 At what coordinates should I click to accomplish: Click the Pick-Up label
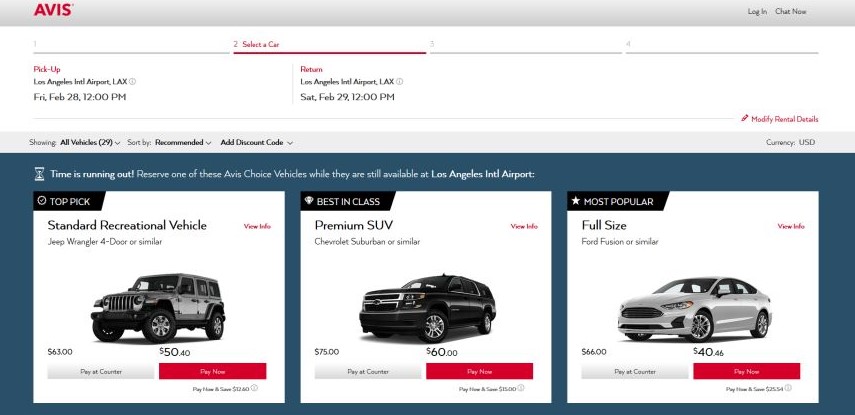(47, 69)
